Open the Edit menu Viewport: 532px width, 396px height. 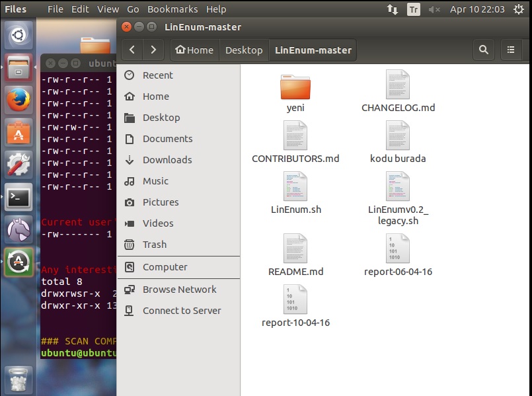[x=80, y=9]
